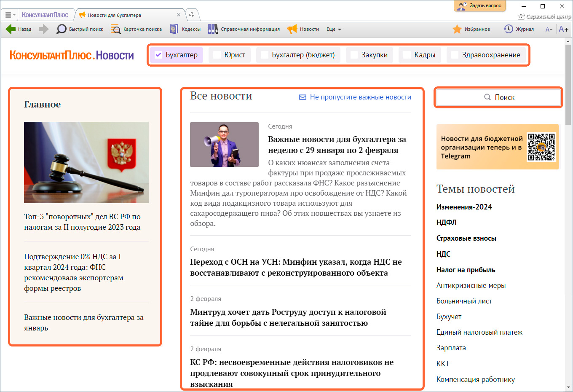The height and width of the screenshot is (392, 573).
Task: Enable the Здравоохранение filter checkbox
Action: click(455, 55)
